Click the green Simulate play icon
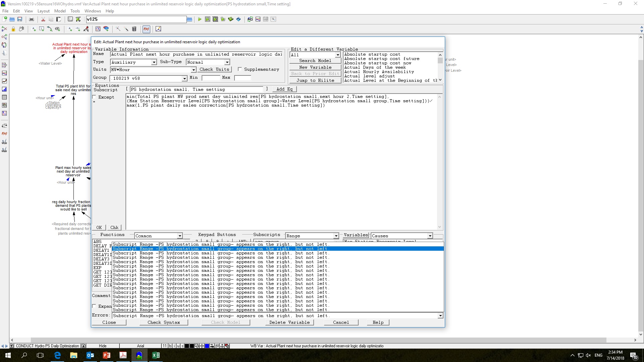Image resolution: width=644 pixels, height=362 pixels. coord(200,19)
